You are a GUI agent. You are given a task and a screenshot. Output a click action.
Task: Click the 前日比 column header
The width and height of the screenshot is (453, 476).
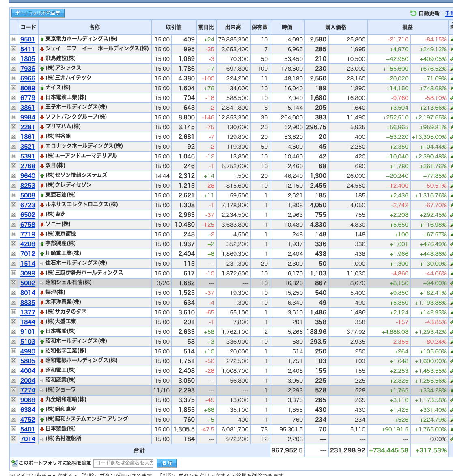(206, 27)
